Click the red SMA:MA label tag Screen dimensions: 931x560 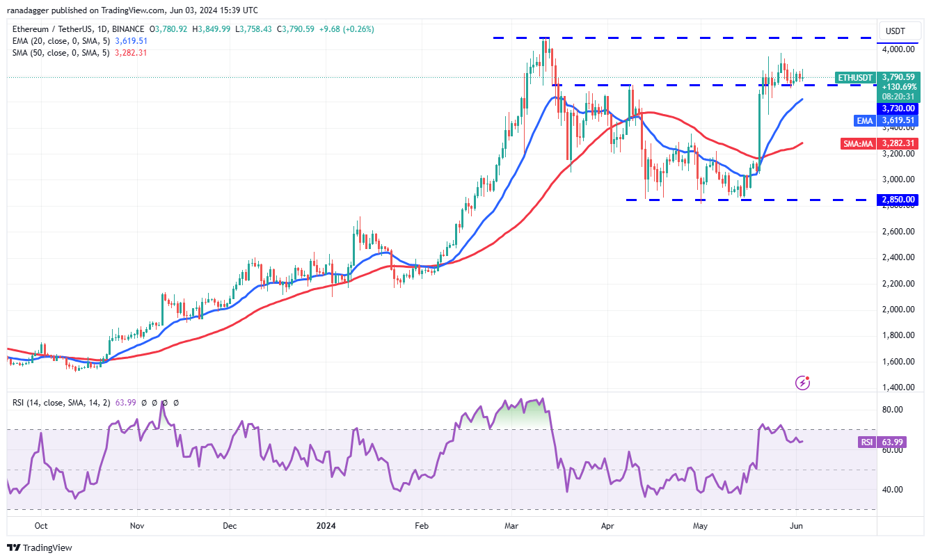(x=859, y=143)
